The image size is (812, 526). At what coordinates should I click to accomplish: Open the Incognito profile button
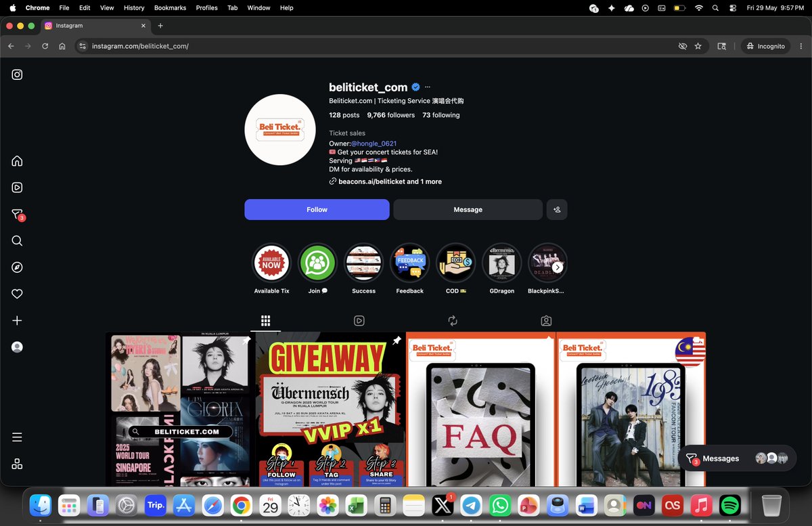pos(766,46)
